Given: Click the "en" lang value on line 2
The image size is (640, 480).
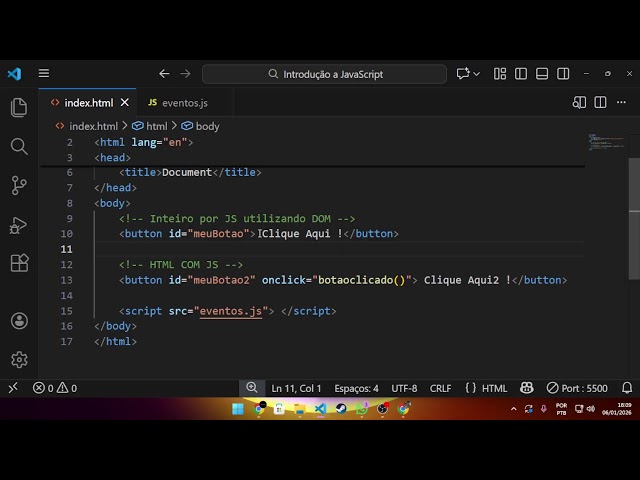Looking at the screenshot, I should [175, 142].
